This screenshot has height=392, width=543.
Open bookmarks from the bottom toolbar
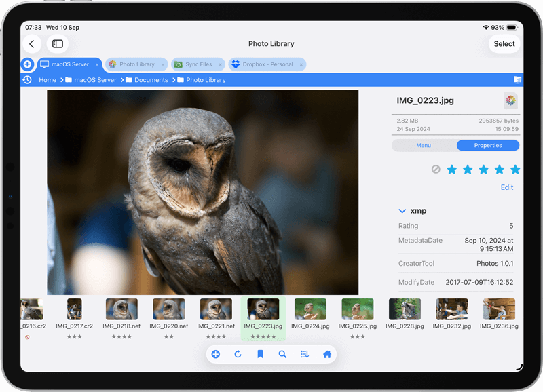pyautogui.click(x=260, y=354)
